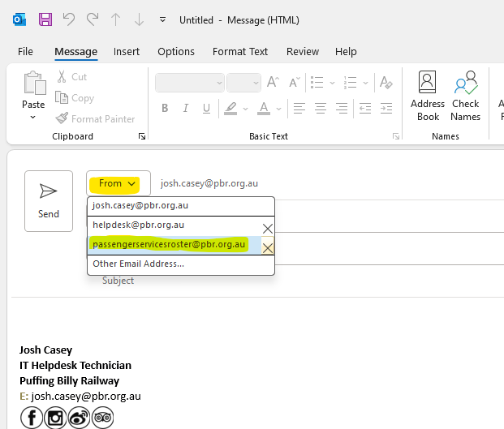Open the Help ribbon tab
This screenshot has width=504, height=429.
coord(346,52)
